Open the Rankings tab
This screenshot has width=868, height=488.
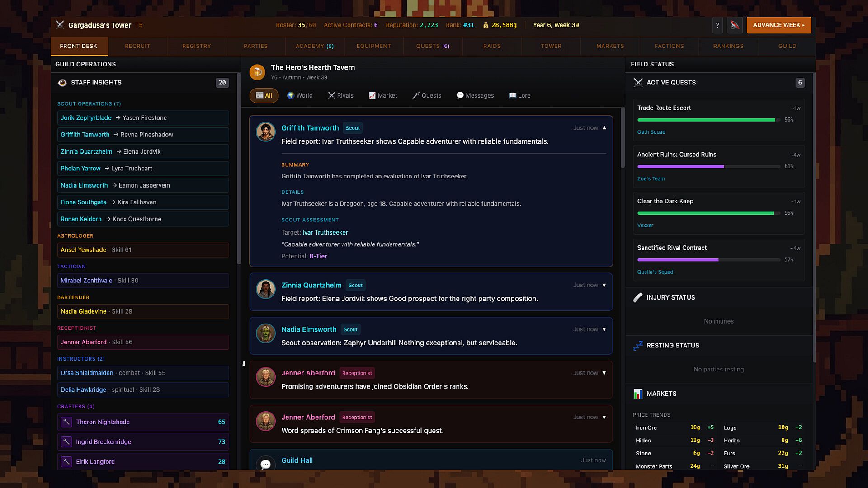click(728, 46)
